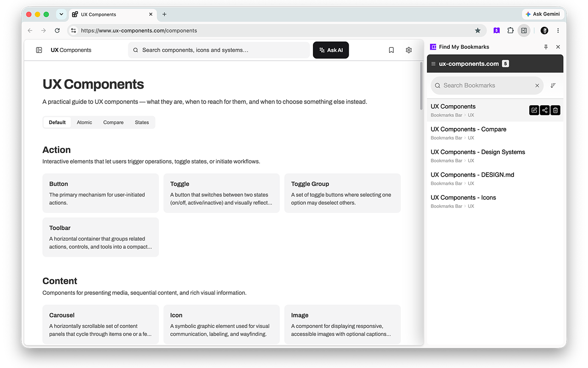Open Find My Bookmarks extension icon in toolbar
This screenshot has height=368, width=588.
click(x=497, y=30)
